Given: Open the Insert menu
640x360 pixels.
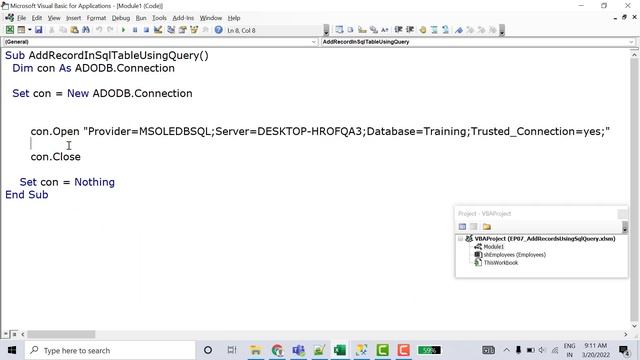Looking at the screenshot, I should [x=73, y=18].
